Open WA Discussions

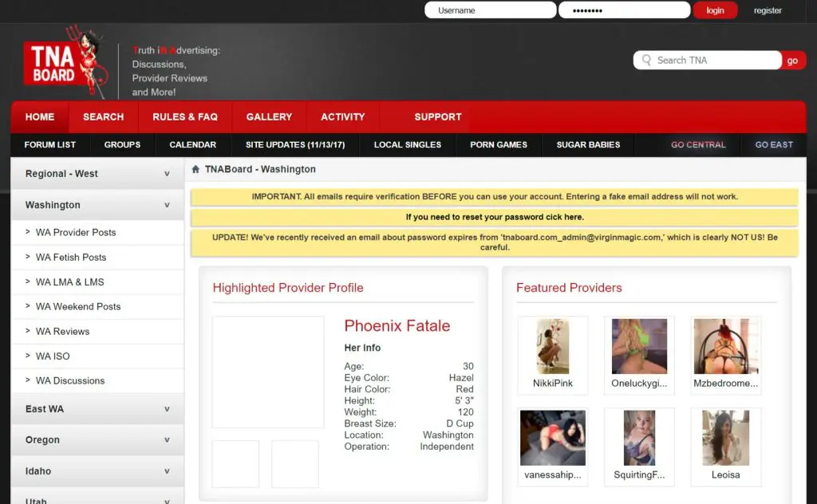(x=97, y=380)
